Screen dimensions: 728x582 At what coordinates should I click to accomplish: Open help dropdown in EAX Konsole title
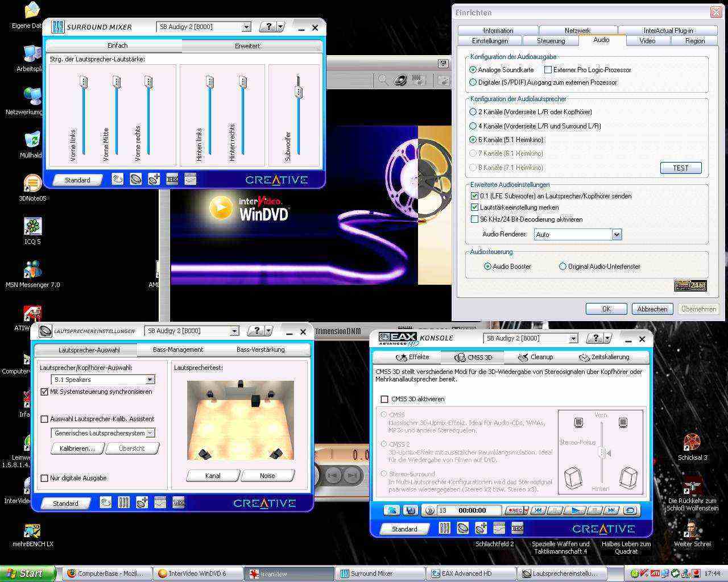coord(609,338)
